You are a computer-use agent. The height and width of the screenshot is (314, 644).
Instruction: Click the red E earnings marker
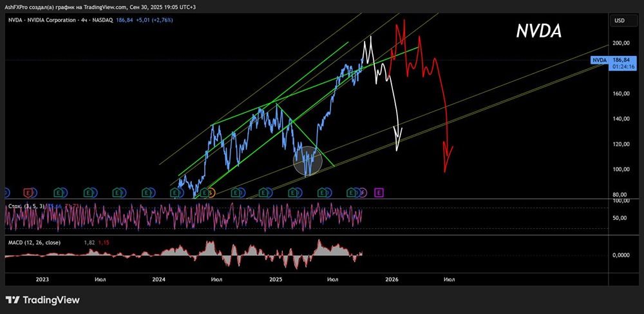coord(28,192)
